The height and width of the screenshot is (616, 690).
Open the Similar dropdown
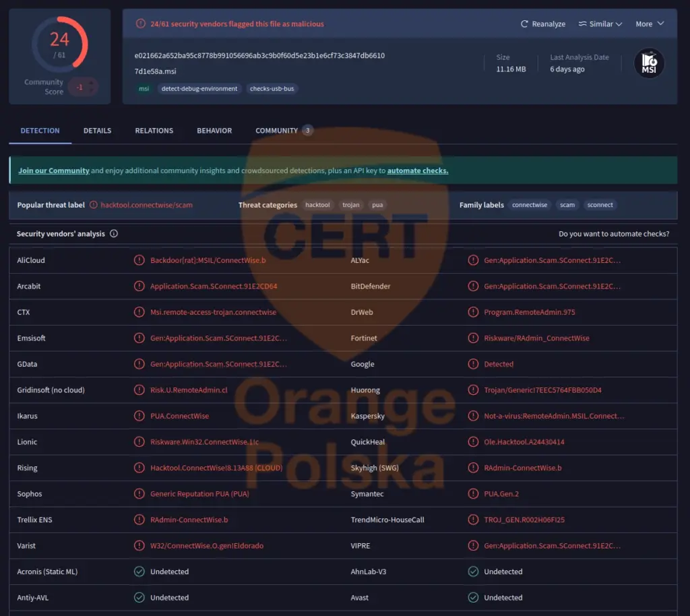(599, 24)
